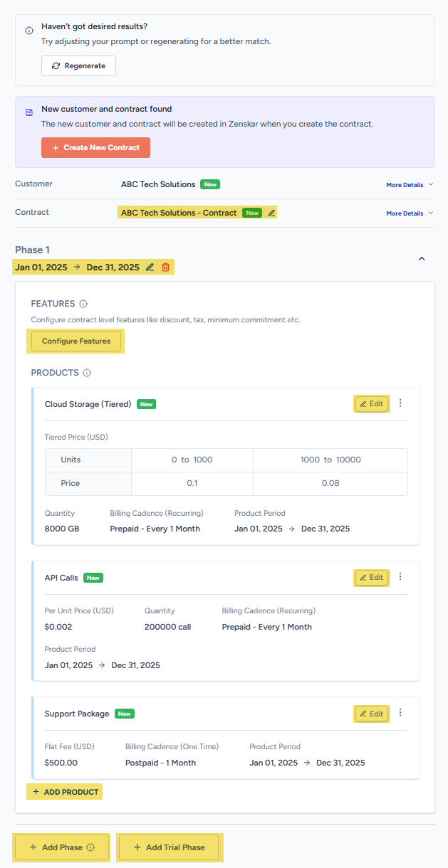Click '0 to 1000' units tier cell
Image resolution: width=448 pixels, height=868 pixels.
pyautogui.click(x=192, y=460)
